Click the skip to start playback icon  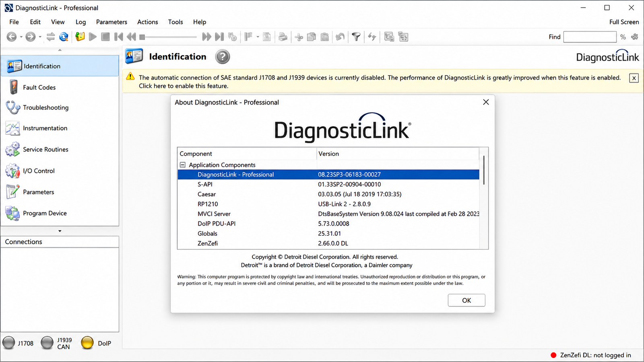point(118,37)
